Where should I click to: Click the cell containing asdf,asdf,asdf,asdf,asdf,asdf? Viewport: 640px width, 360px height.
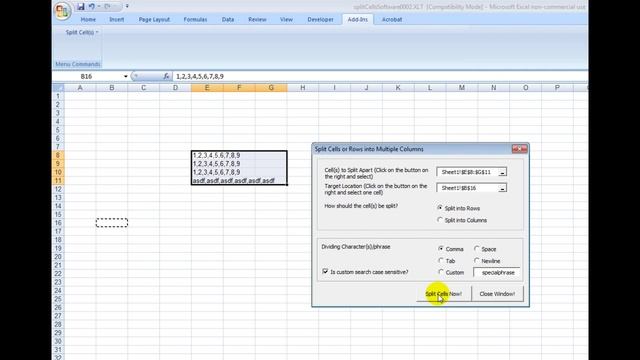pyautogui.click(x=207, y=180)
